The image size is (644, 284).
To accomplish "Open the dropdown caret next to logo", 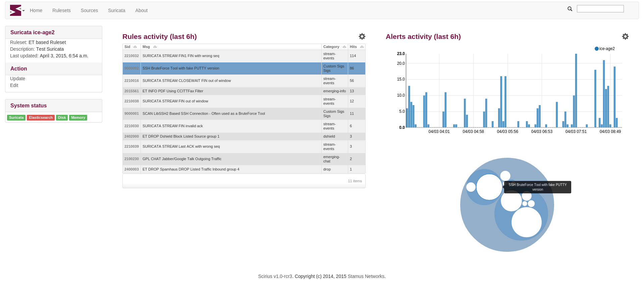I will coord(23,11).
